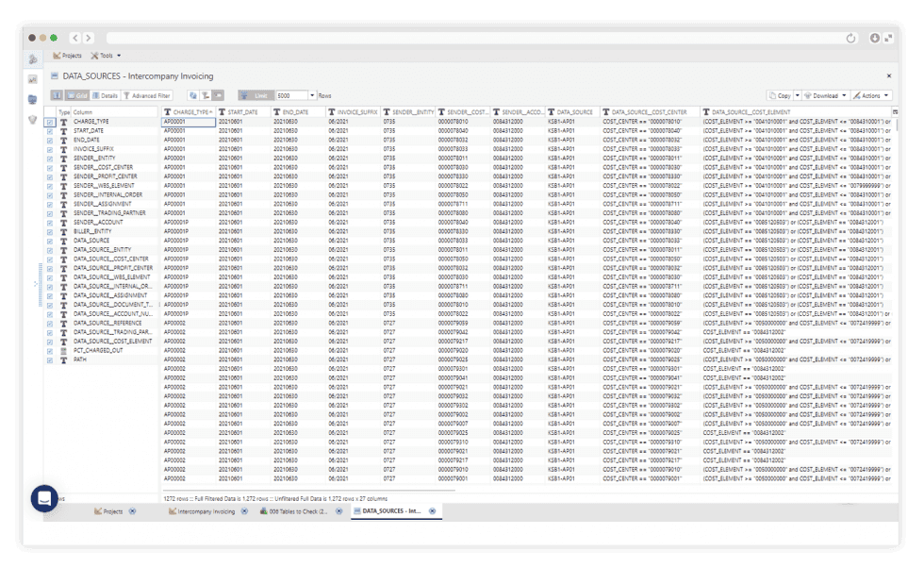Click the gray icon after the funnel
Viewport: 924px width, 568px height.
[x=218, y=95]
